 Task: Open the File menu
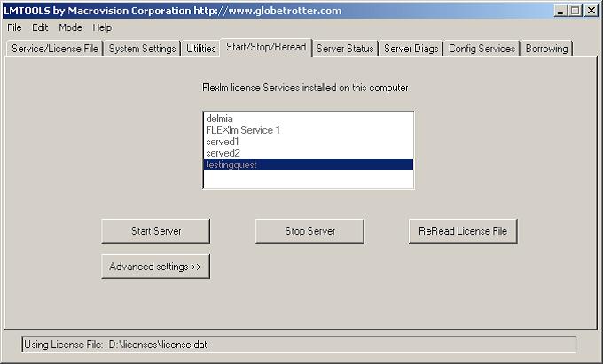[14, 27]
